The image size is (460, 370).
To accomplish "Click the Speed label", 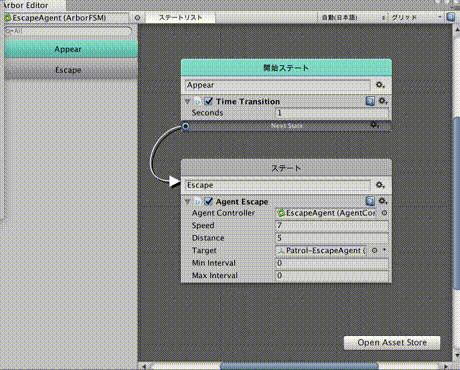I will 203,225.
